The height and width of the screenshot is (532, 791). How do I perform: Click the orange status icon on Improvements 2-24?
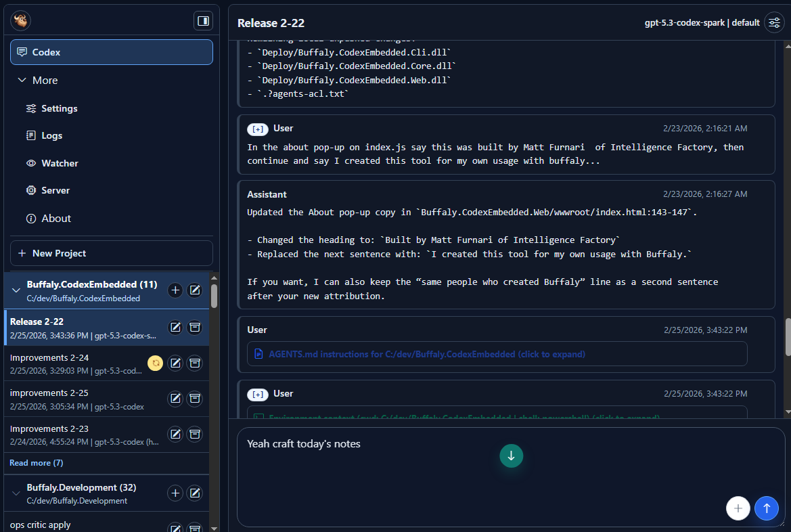tap(155, 363)
